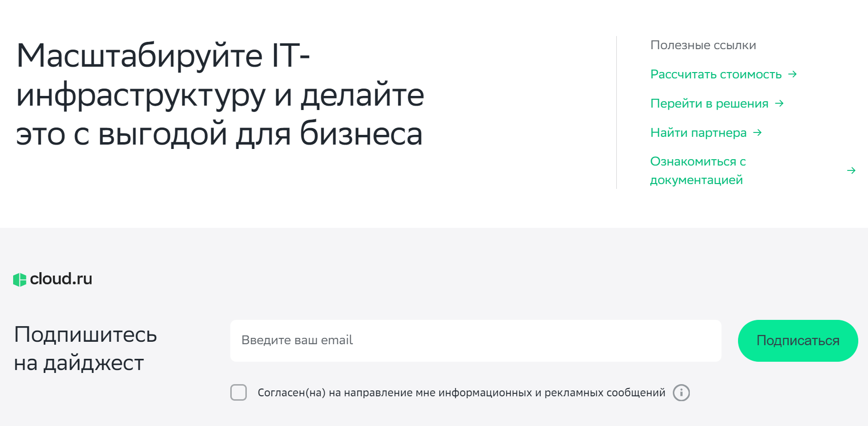Click the arrow icon beside the documentation link
The image size is (868, 426).
coord(851,170)
